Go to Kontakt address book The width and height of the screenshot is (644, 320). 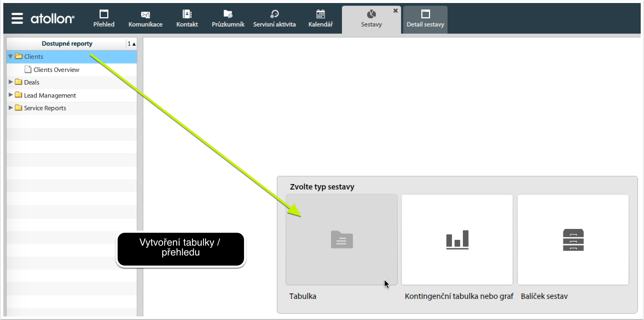click(x=187, y=19)
